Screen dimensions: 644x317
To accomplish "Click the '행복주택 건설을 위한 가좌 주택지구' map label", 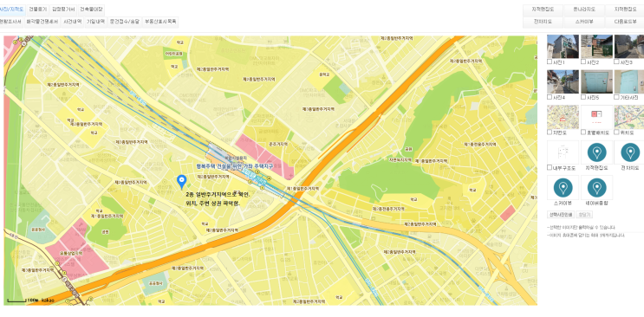I will pyautogui.click(x=235, y=166).
